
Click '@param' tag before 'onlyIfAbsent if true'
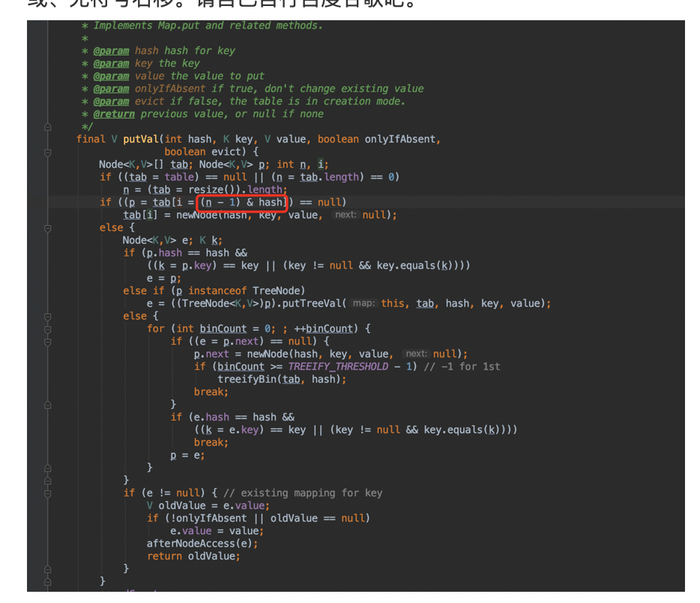pos(111,88)
